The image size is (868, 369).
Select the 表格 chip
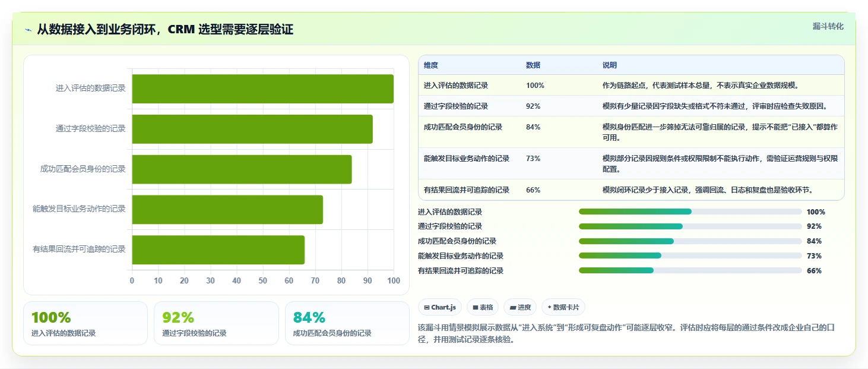pos(483,307)
